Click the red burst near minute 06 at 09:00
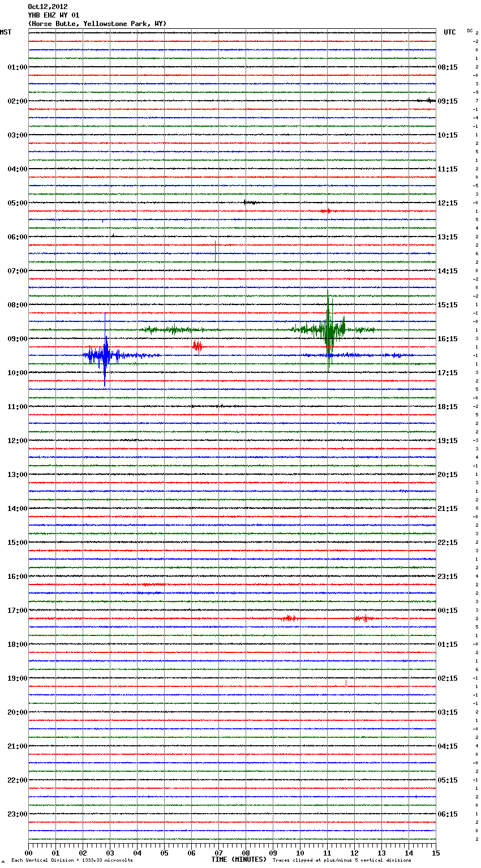Image resolution: width=481 pixels, height=868 pixels. pos(197,346)
